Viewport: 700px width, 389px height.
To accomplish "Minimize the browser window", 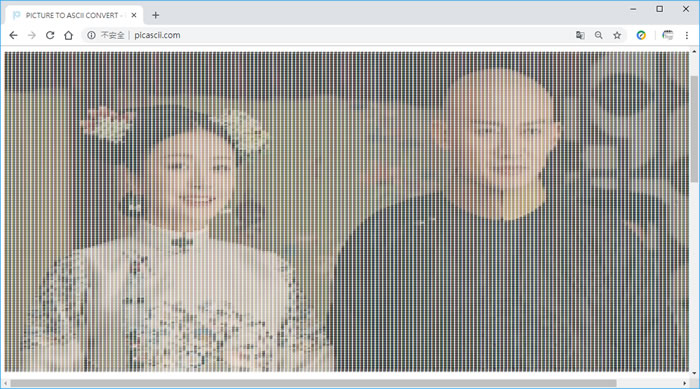I will pos(633,9).
